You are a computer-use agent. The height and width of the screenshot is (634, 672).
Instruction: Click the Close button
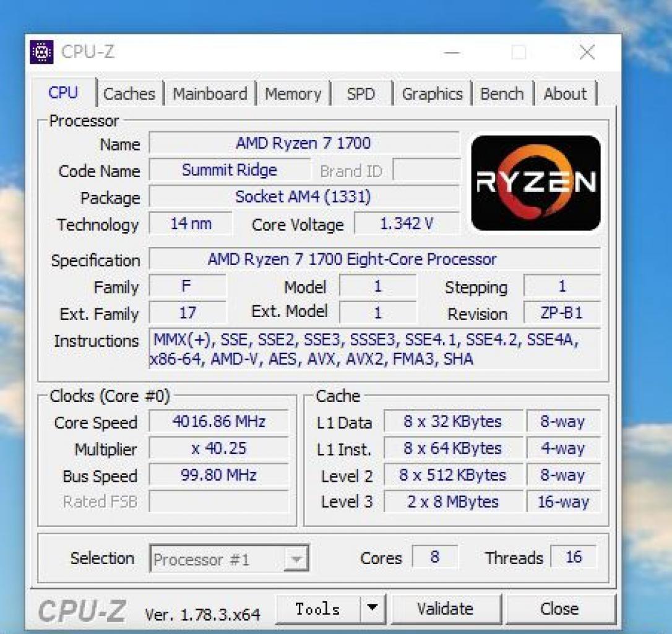click(560, 609)
